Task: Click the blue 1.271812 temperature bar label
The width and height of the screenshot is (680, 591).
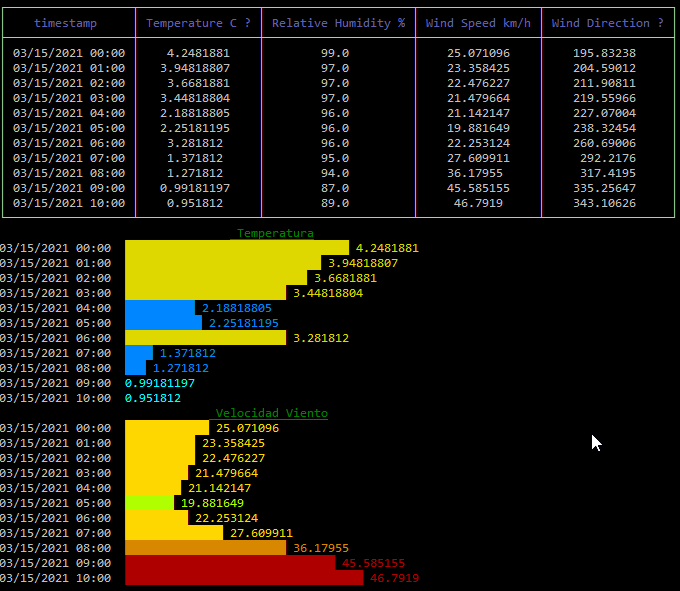Action: (x=181, y=368)
